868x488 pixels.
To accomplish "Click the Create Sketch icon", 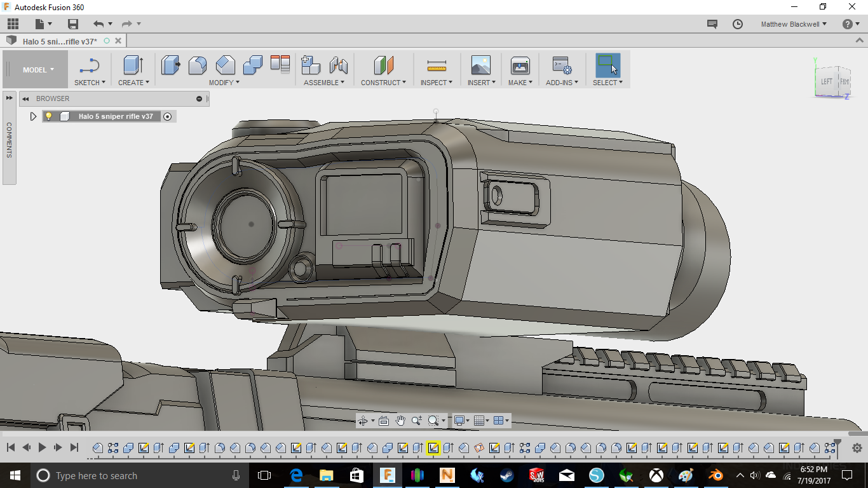I will 90,65.
